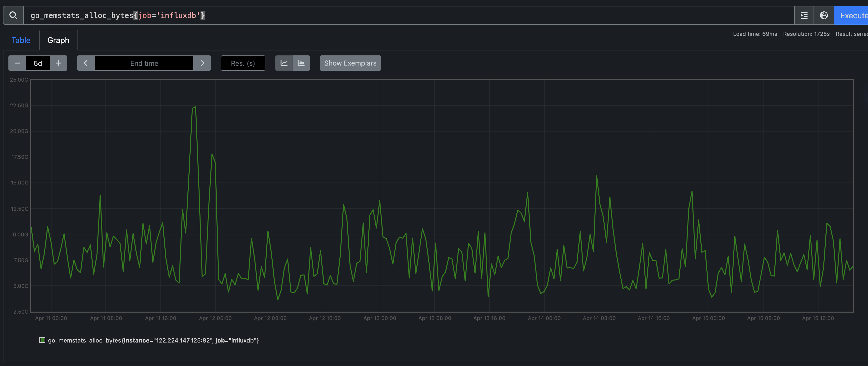Click the Apr 13 08:00 axis label
This screenshot has width=868, height=366.
435,318
